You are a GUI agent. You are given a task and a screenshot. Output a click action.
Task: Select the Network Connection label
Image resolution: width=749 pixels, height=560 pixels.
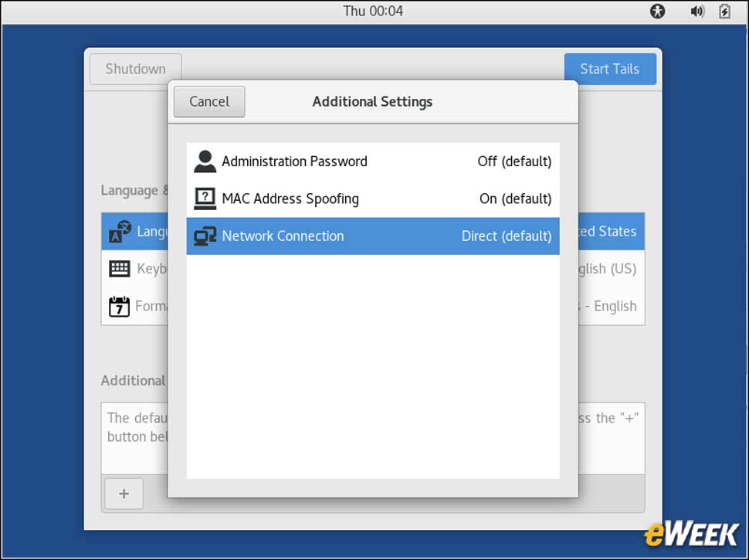click(283, 236)
